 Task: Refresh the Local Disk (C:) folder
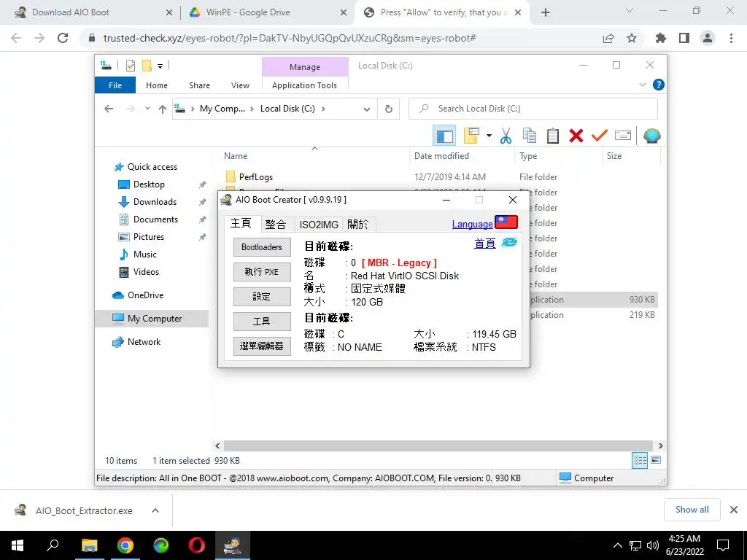[389, 109]
